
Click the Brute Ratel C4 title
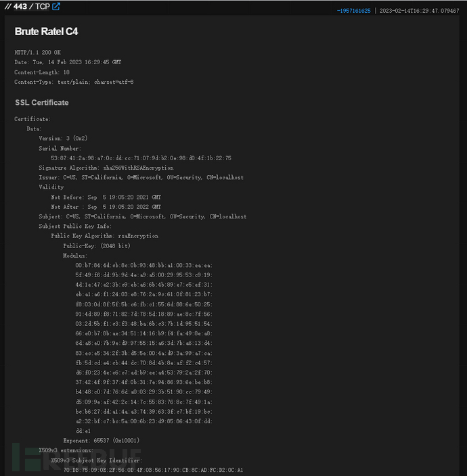tap(46, 32)
